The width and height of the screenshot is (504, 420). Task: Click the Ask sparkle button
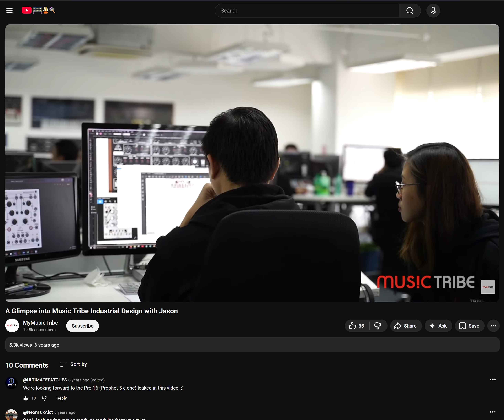pyautogui.click(x=438, y=326)
